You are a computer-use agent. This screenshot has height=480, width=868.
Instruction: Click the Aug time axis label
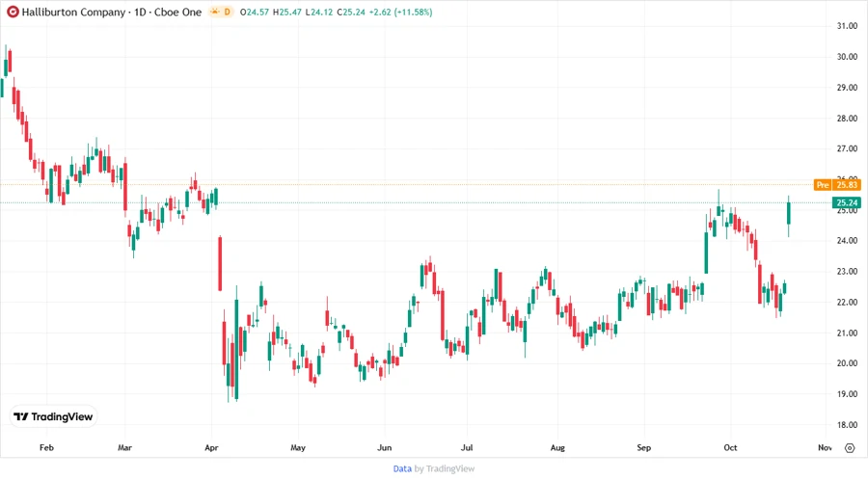point(557,448)
